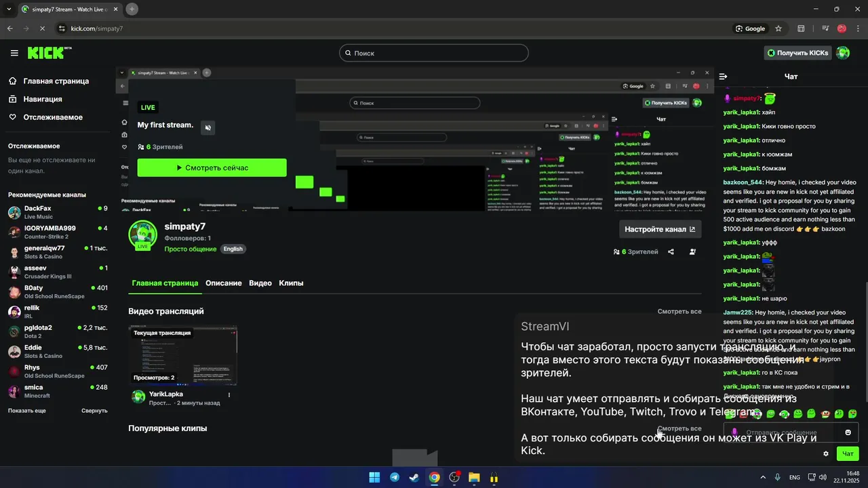The height and width of the screenshot is (488, 868).
Task: Open the profile avatar menu on Kick
Action: pyautogui.click(x=843, y=53)
